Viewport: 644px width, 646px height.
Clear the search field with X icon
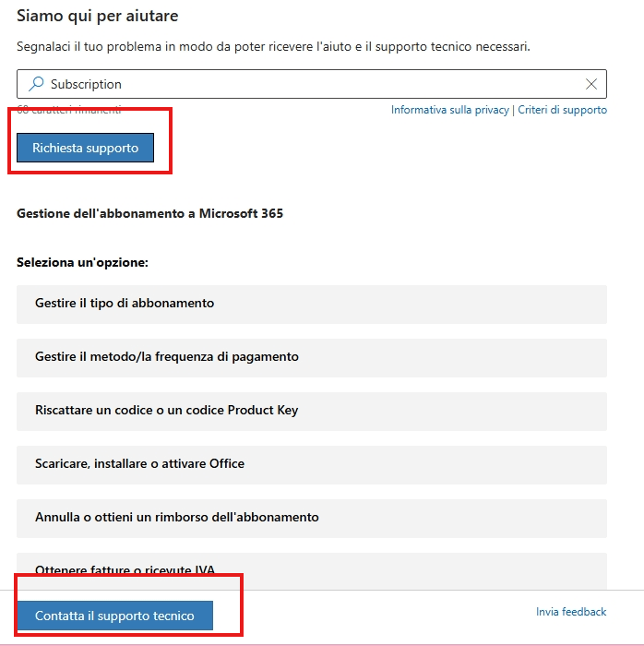[x=591, y=84]
